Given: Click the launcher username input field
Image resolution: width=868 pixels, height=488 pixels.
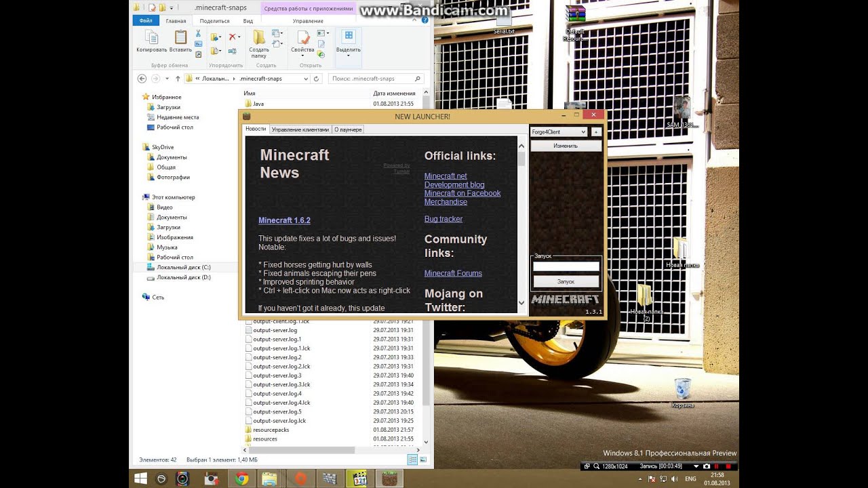Looking at the screenshot, I should click(x=566, y=266).
